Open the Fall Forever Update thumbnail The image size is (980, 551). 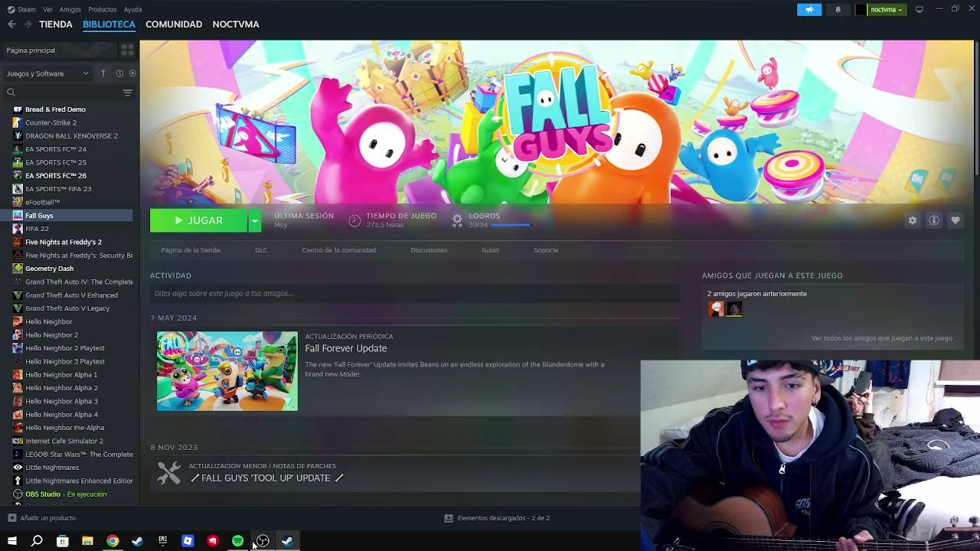tap(227, 371)
